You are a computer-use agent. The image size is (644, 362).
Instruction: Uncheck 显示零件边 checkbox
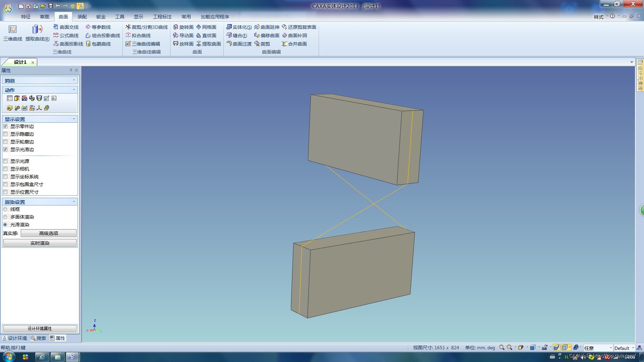(5, 126)
